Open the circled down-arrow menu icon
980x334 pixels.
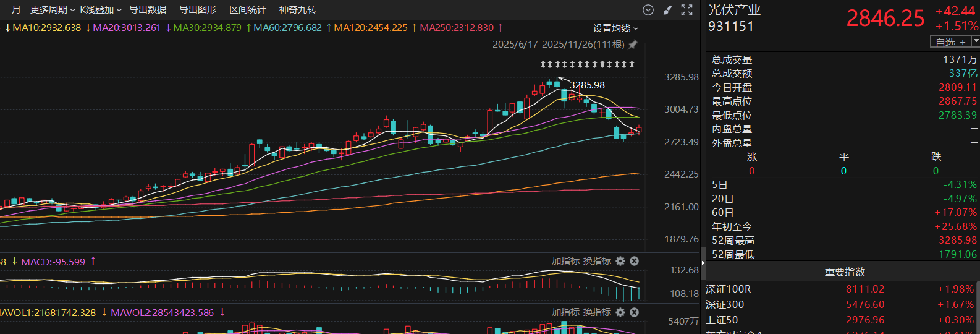click(x=648, y=10)
